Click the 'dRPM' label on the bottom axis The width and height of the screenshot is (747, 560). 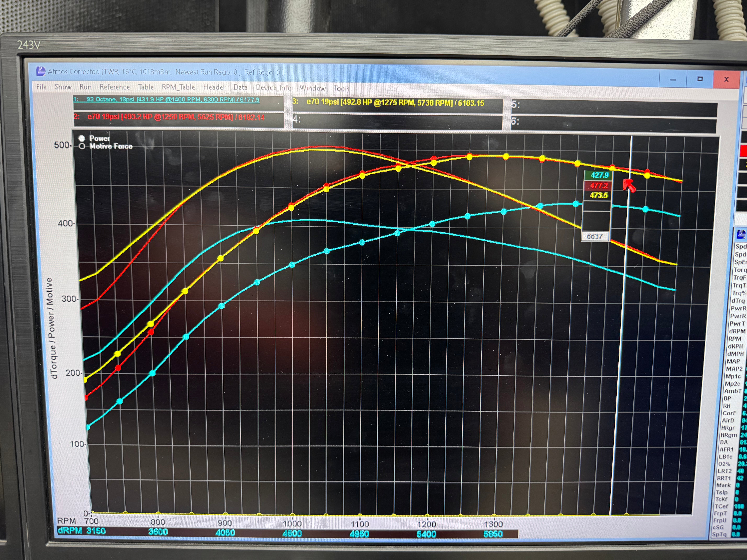[x=70, y=531]
